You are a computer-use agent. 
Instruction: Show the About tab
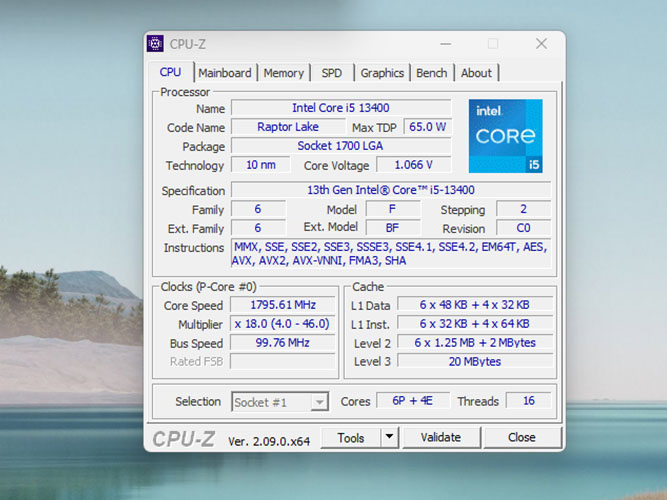(x=476, y=73)
